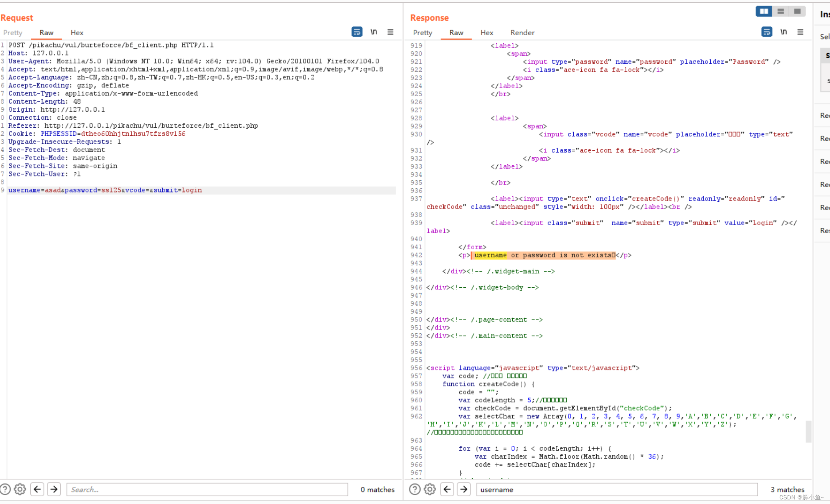Click the script tag line 956
Image resolution: width=830 pixels, height=504 pixels.
coord(533,368)
